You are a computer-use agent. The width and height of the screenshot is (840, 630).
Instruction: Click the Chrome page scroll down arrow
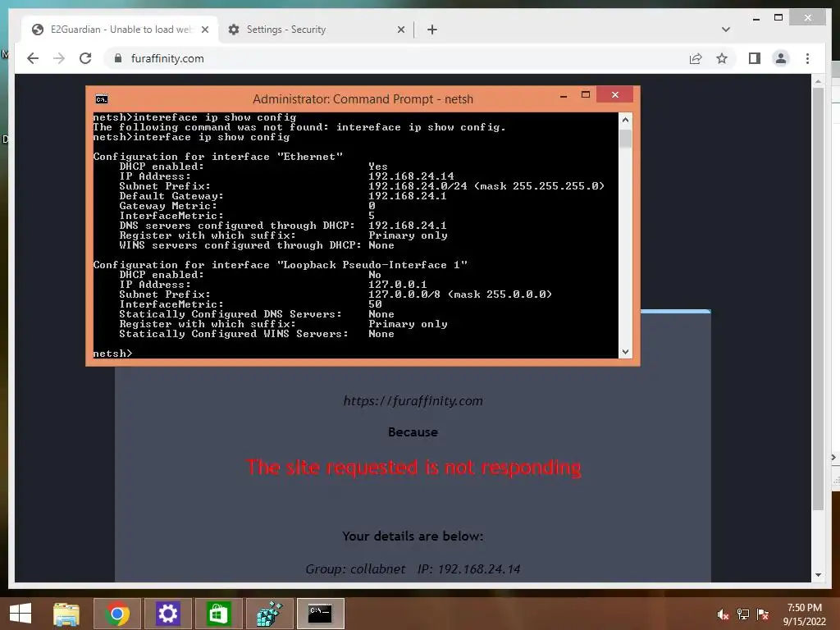click(818, 575)
